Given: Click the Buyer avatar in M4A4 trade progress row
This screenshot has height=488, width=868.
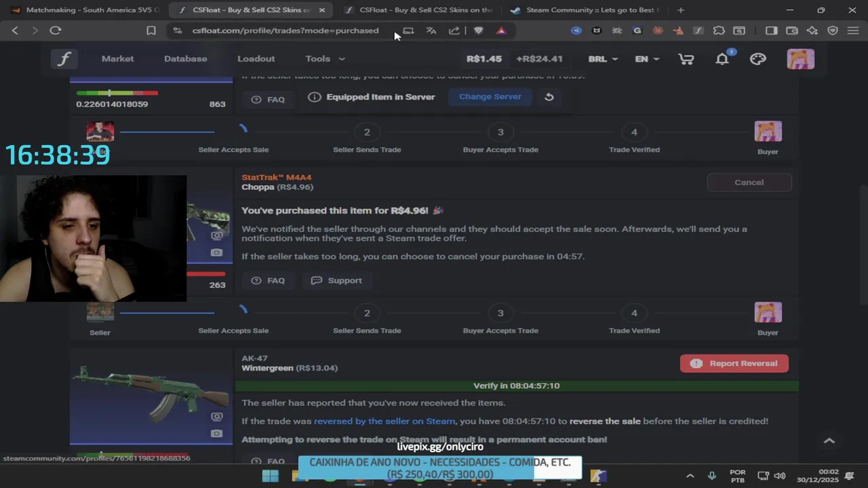Looking at the screenshot, I should (768, 312).
